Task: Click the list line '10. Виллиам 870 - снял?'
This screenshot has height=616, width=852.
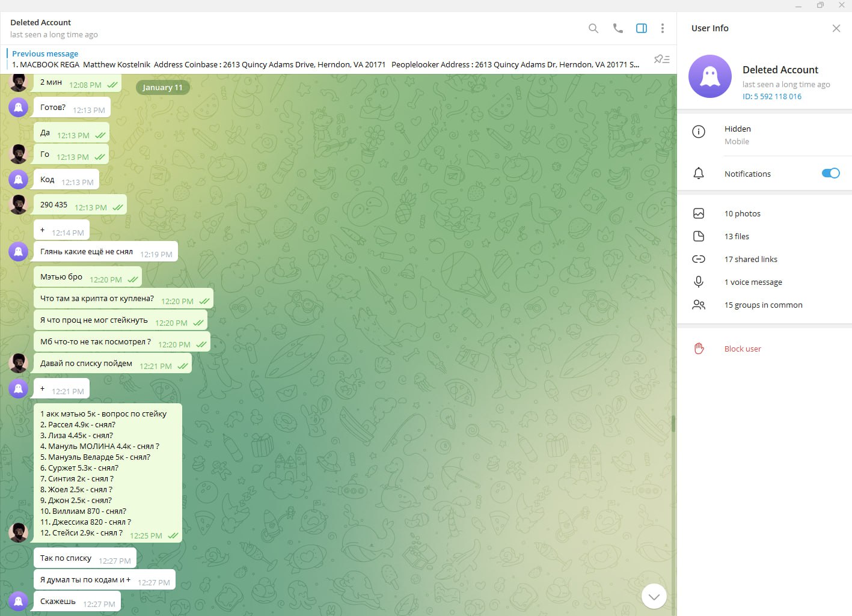Action: [x=83, y=511]
